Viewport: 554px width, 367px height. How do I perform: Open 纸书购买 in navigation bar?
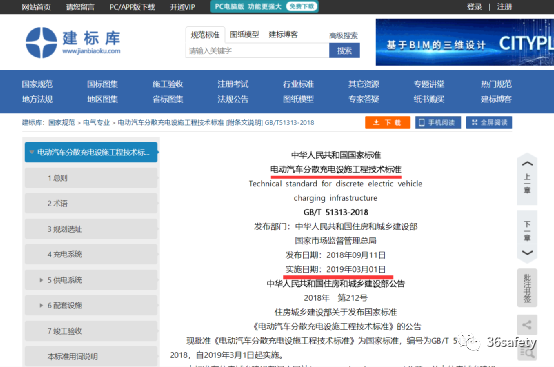pos(429,99)
